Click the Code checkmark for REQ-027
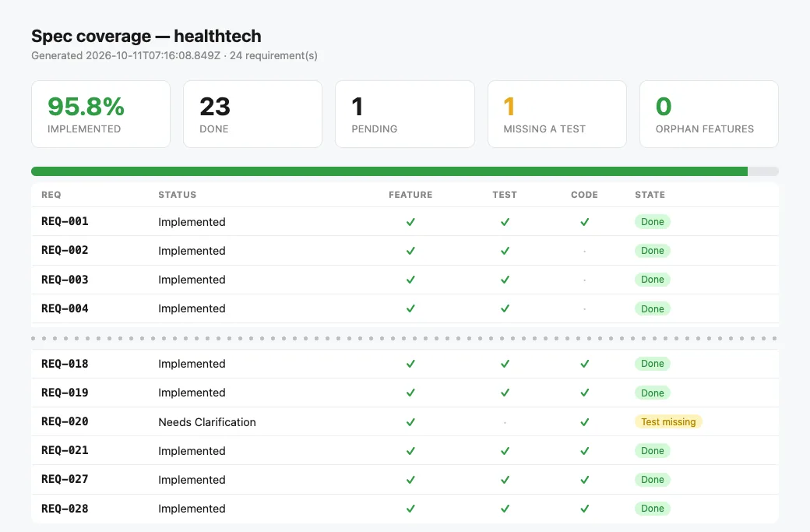 coord(584,481)
